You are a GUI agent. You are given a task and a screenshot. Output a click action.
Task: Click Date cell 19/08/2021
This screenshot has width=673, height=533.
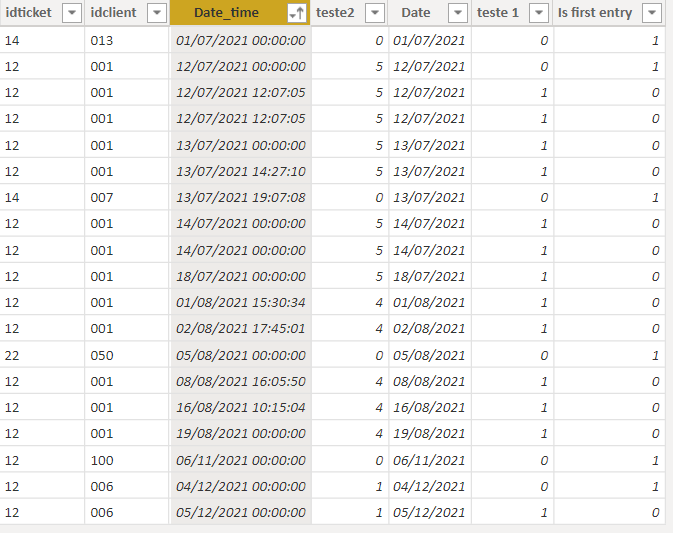[x=429, y=433]
